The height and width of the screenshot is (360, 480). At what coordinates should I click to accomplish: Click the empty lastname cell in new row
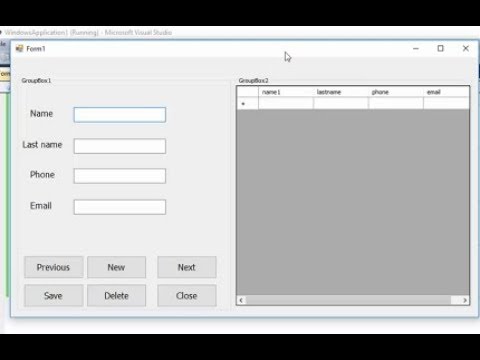pos(341,103)
